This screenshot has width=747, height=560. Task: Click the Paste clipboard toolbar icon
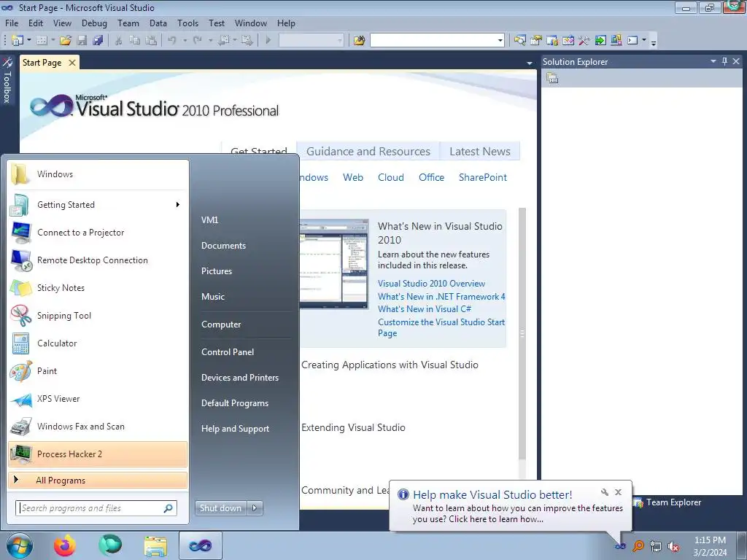point(151,41)
